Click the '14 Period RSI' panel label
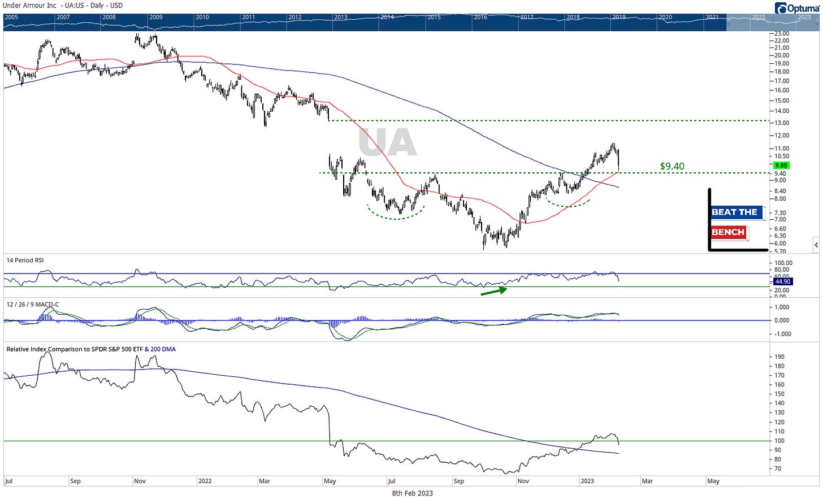Viewport: 823px width, 504px height. 25,260
